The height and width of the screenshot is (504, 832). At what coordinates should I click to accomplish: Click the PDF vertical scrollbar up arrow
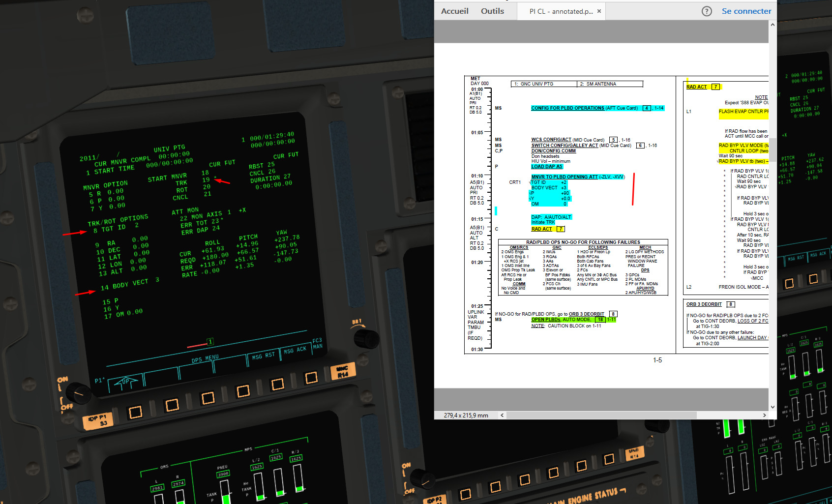(x=773, y=25)
